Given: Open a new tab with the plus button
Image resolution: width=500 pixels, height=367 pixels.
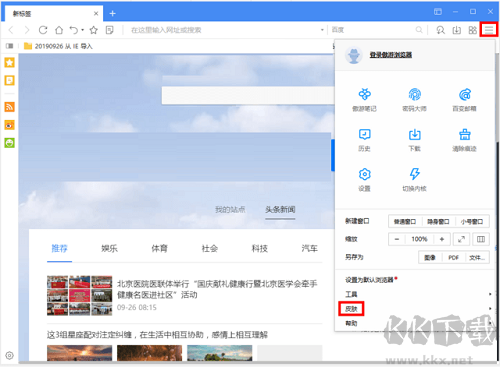Looking at the screenshot, I should (x=113, y=13).
